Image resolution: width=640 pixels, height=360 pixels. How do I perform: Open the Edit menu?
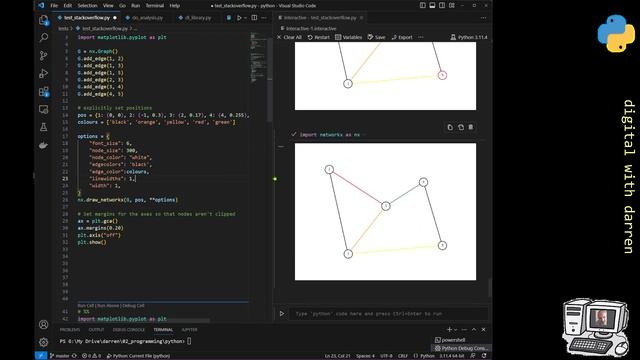tap(68, 6)
